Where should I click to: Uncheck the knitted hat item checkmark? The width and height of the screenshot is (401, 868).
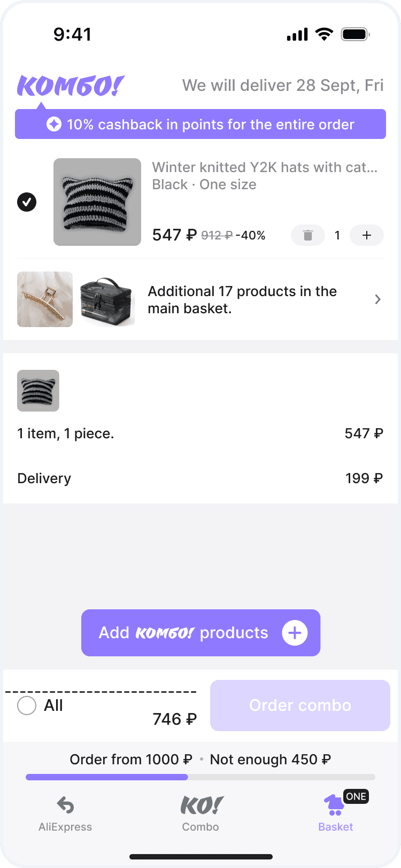click(27, 202)
